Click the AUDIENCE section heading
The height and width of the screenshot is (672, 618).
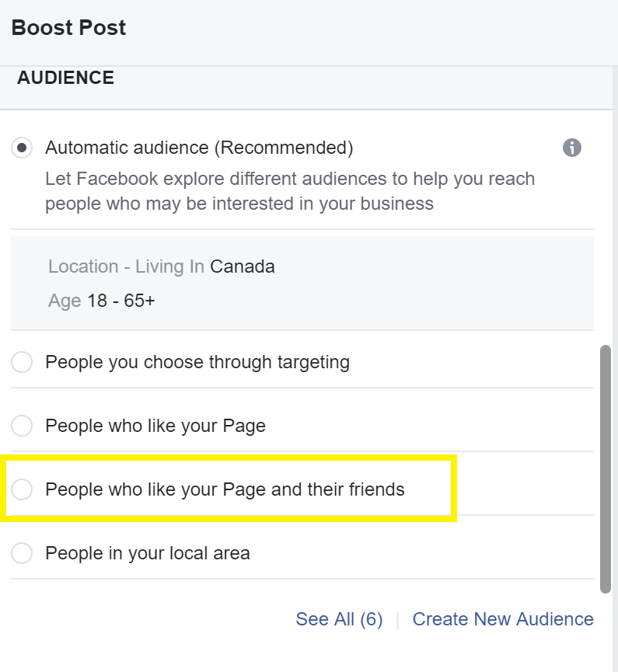pyautogui.click(x=65, y=78)
